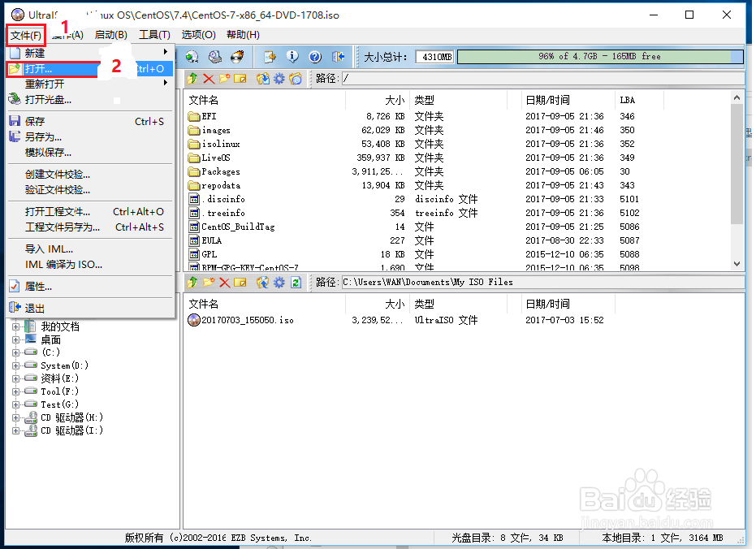Click the red delete X in ISO pane toolbar

tap(208, 79)
